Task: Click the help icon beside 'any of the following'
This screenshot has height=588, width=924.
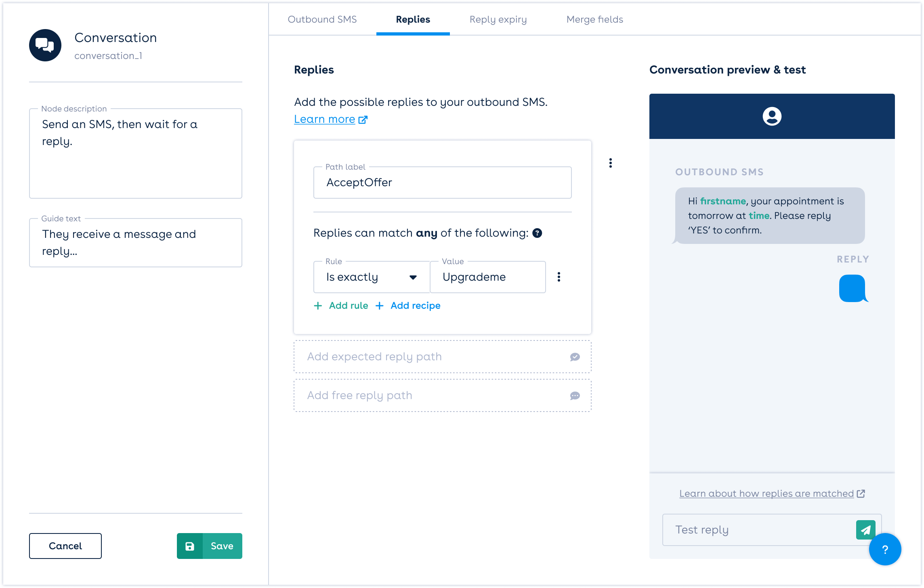Action: (537, 233)
